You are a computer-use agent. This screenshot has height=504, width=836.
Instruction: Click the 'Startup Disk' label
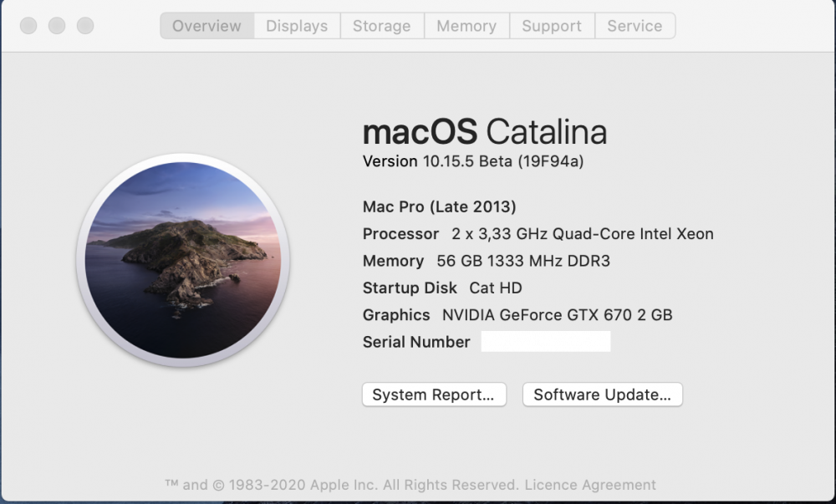tap(410, 288)
